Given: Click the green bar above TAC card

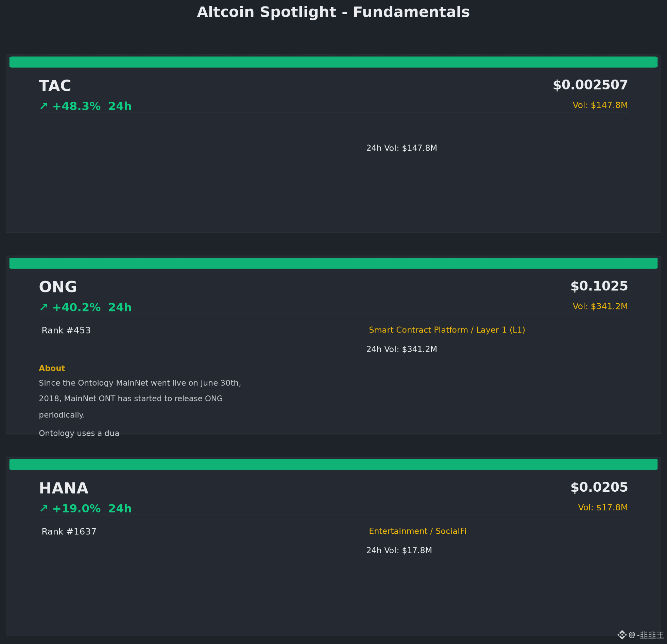Looking at the screenshot, I should (x=333, y=62).
